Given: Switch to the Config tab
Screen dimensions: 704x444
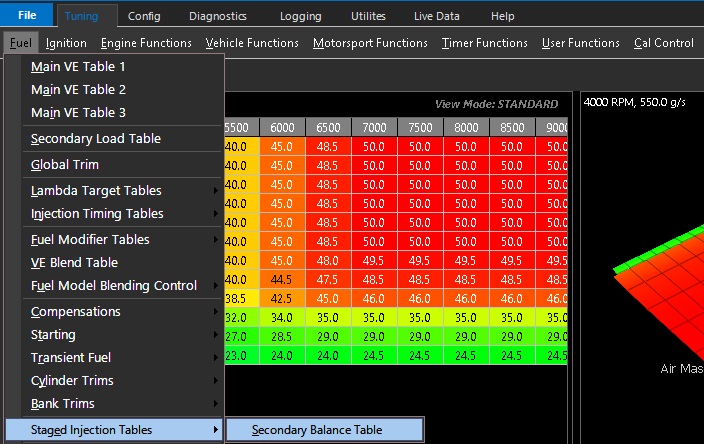Looking at the screenshot, I should (144, 16).
